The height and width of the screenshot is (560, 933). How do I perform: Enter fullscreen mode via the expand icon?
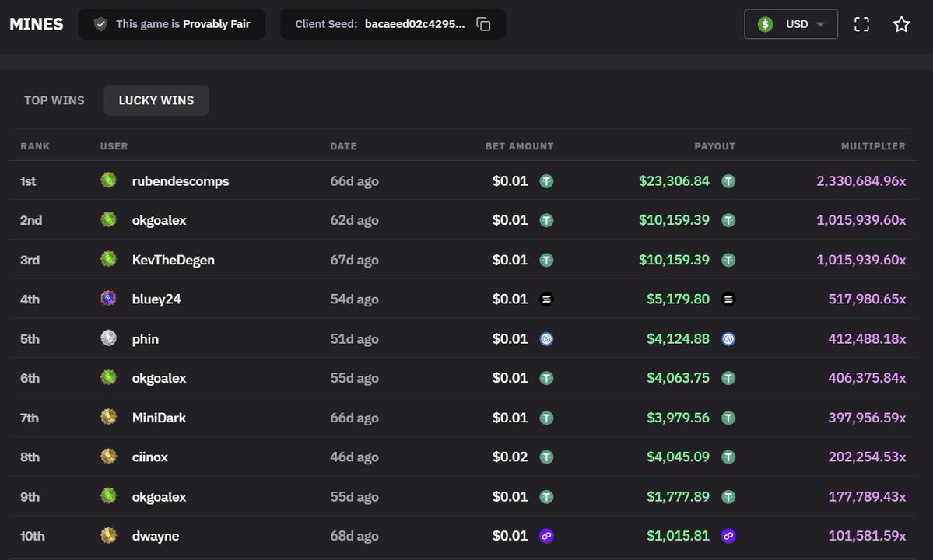coord(861,24)
